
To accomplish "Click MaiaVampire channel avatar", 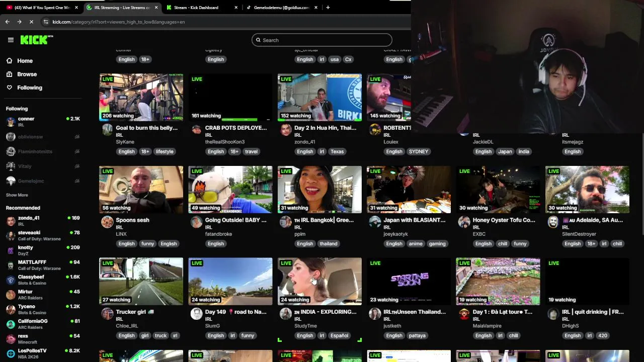I will (464, 314).
